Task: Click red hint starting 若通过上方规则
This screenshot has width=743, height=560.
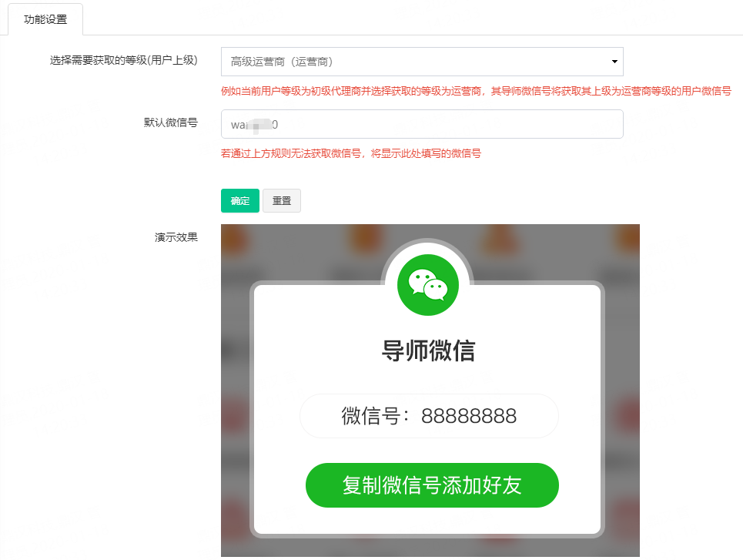Action: 351,153
